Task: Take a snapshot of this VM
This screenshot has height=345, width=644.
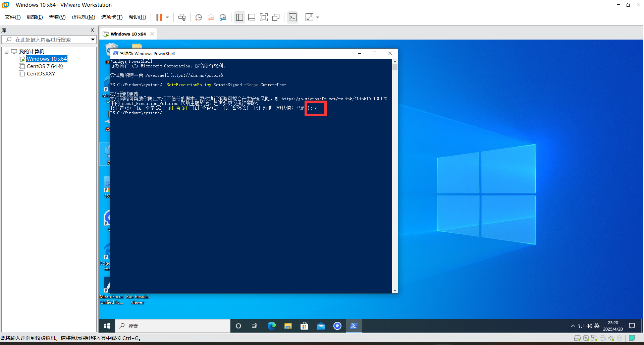Action: 198,17
